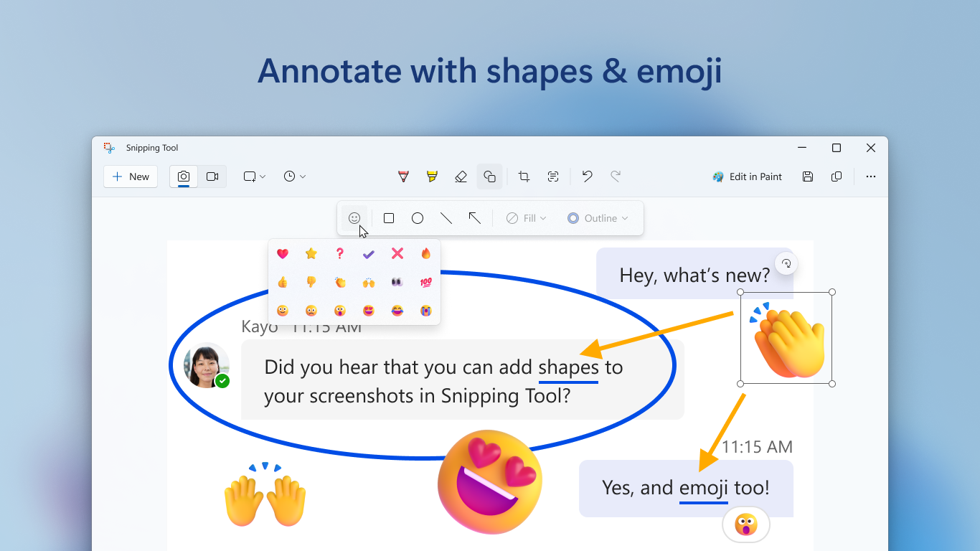Image resolution: width=980 pixels, height=551 pixels.
Task: Switch to screenshot snip mode
Action: [183, 176]
